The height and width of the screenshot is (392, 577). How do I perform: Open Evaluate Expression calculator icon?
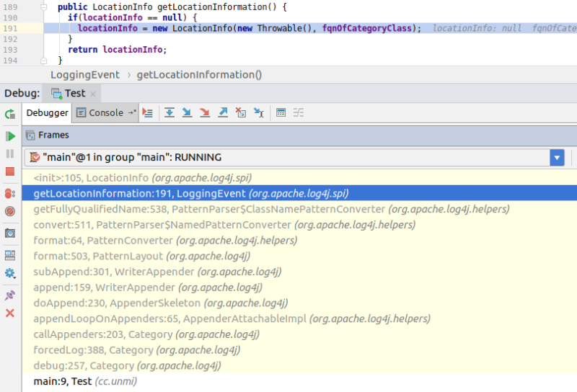[281, 112]
